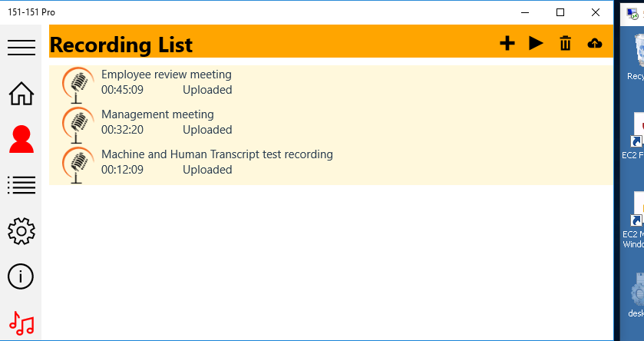
Task: Add a new recording with plus icon
Action: (507, 44)
